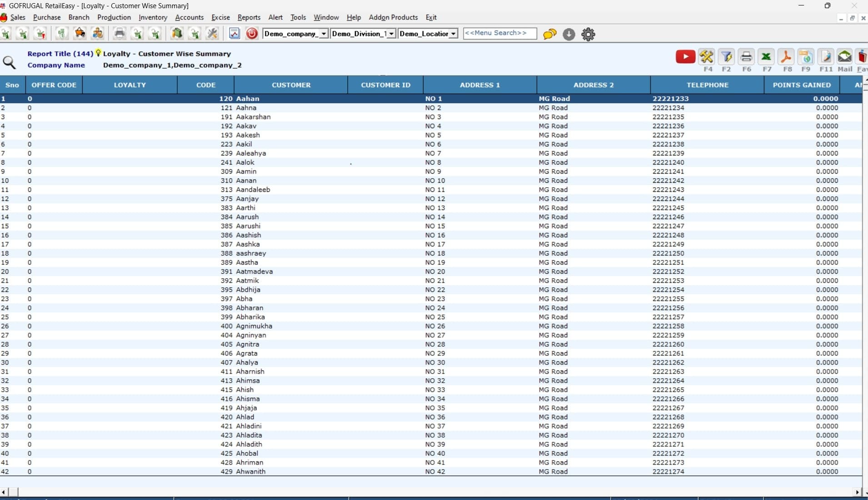Click the F9 HTML export icon

tap(806, 57)
